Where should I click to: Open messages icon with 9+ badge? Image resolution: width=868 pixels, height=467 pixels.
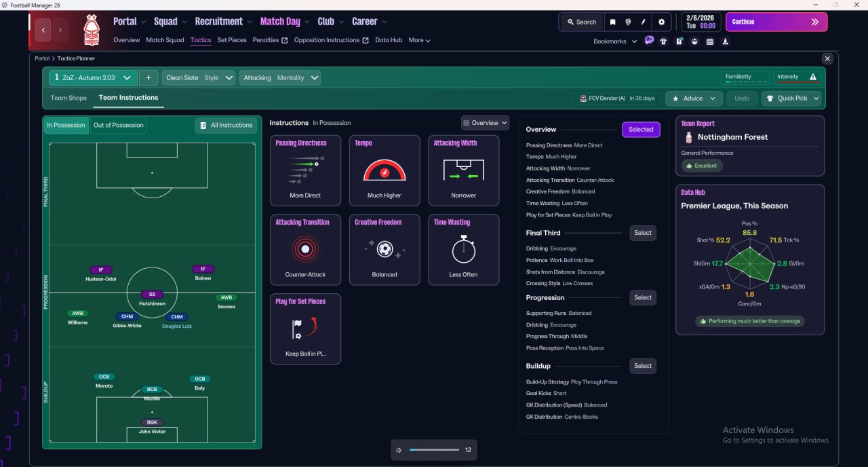(649, 41)
